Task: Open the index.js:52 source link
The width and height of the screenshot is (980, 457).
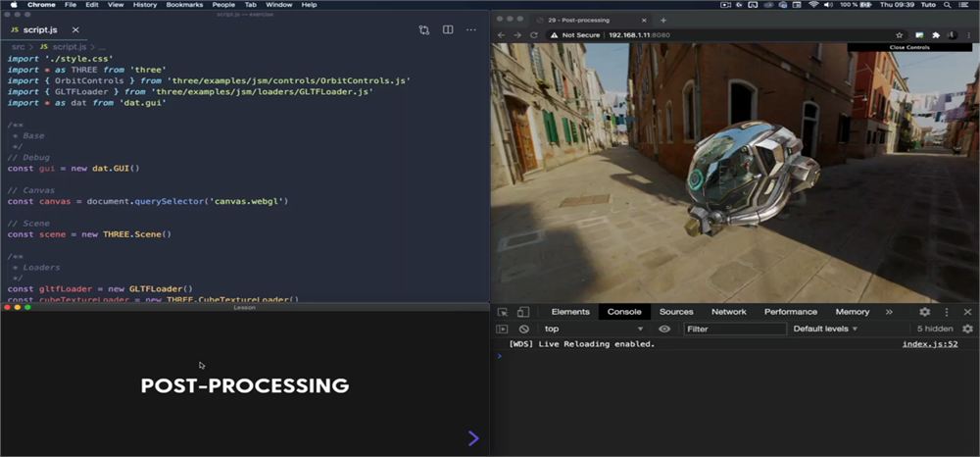Action: point(930,344)
